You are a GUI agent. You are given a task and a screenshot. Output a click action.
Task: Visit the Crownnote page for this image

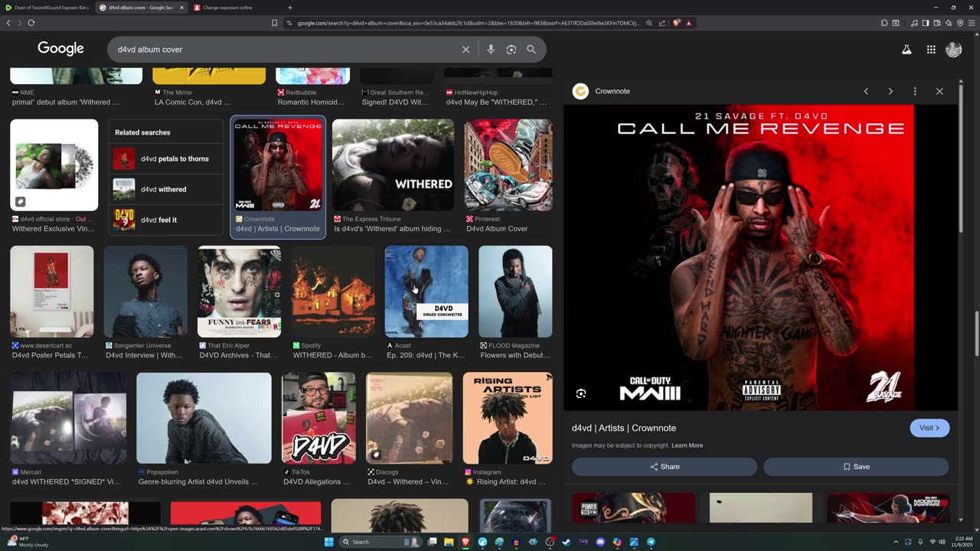(x=929, y=428)
